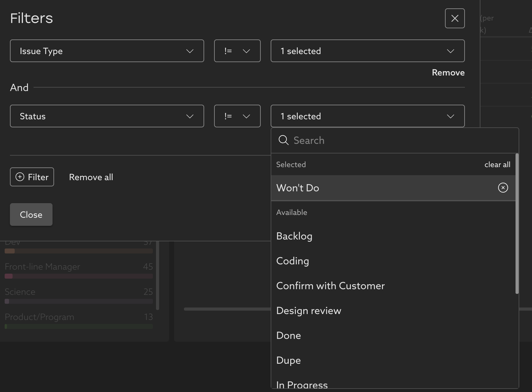This screenshot has width=532, height=392.
Task: Choose Dupe from the status list
Action: point(288,360)
